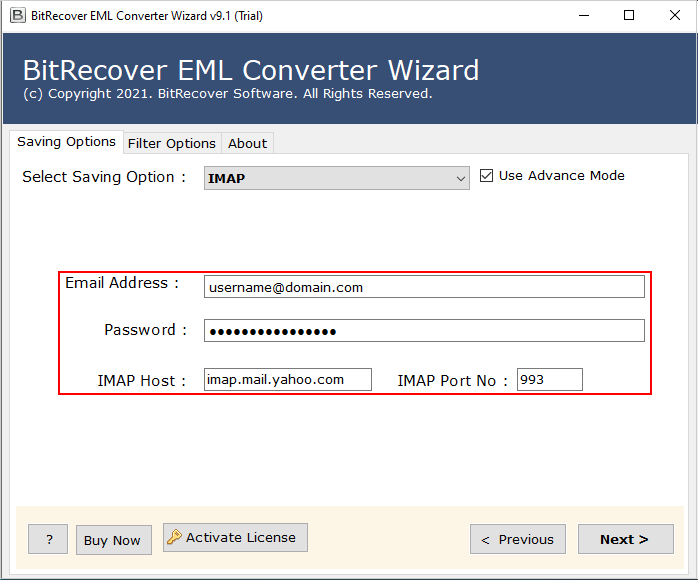
Task: Click the window title bar text
Action: click(146, 15)
